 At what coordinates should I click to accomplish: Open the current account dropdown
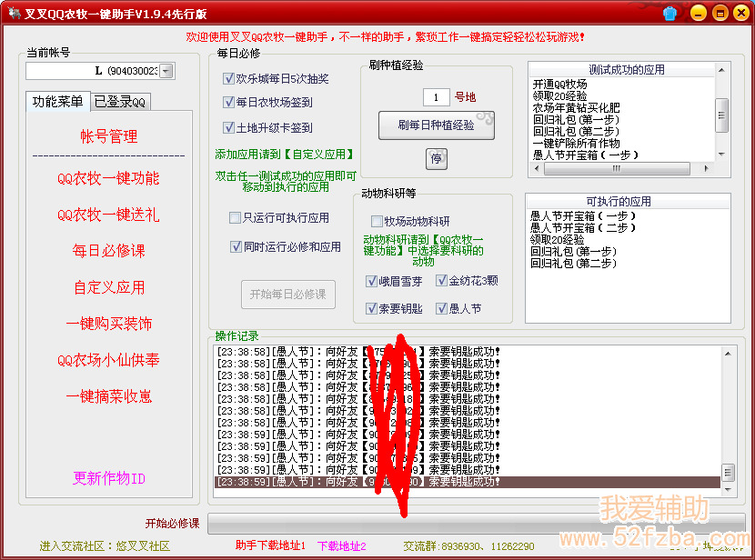(x=166, y=71)
